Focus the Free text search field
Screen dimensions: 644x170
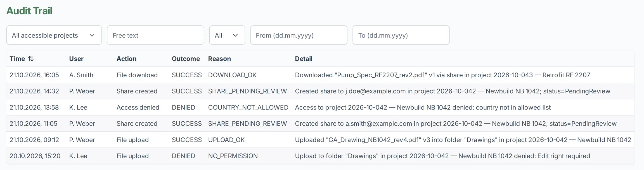click(x=155, y=35)
